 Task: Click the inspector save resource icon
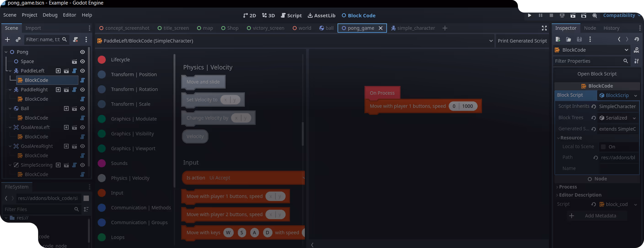[579, 39]
